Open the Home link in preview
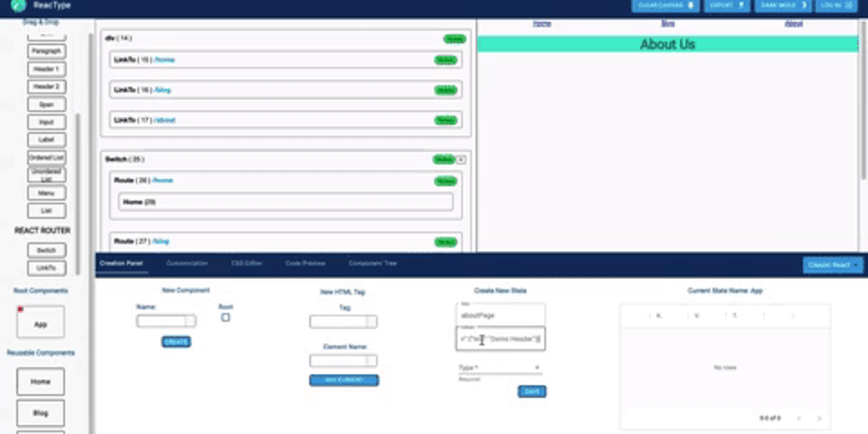 [542, 23]
